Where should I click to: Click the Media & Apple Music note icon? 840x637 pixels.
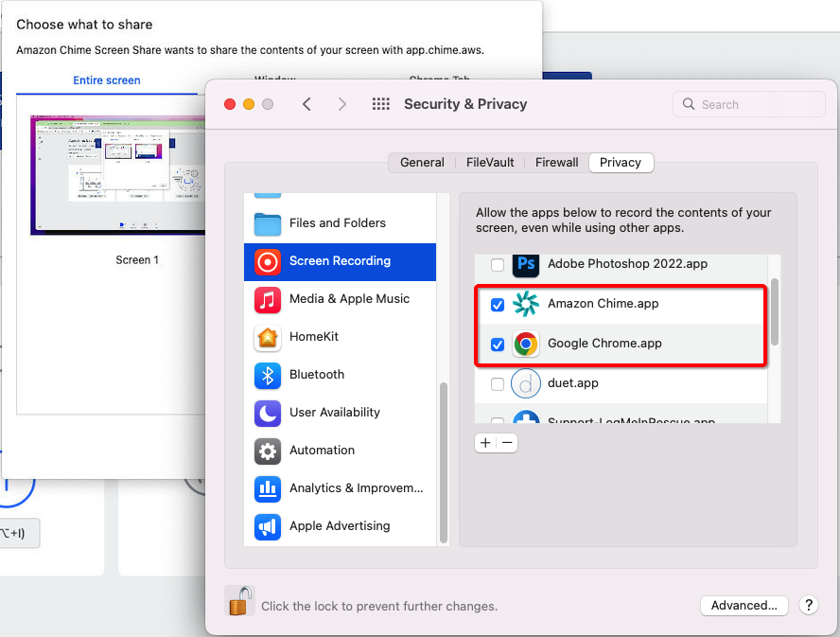pyautogui.click(x=268, y=300)
